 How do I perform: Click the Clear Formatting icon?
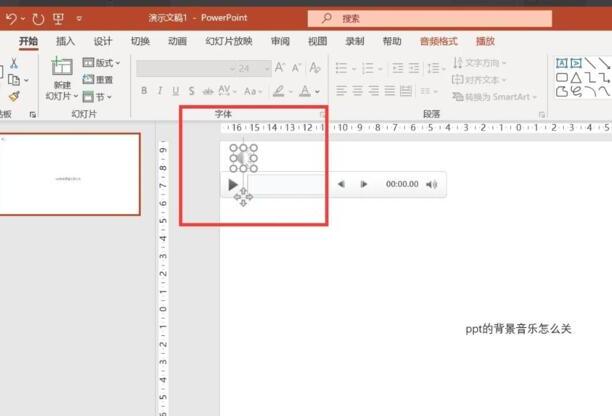pyautogui.click(x=315, y=68)
